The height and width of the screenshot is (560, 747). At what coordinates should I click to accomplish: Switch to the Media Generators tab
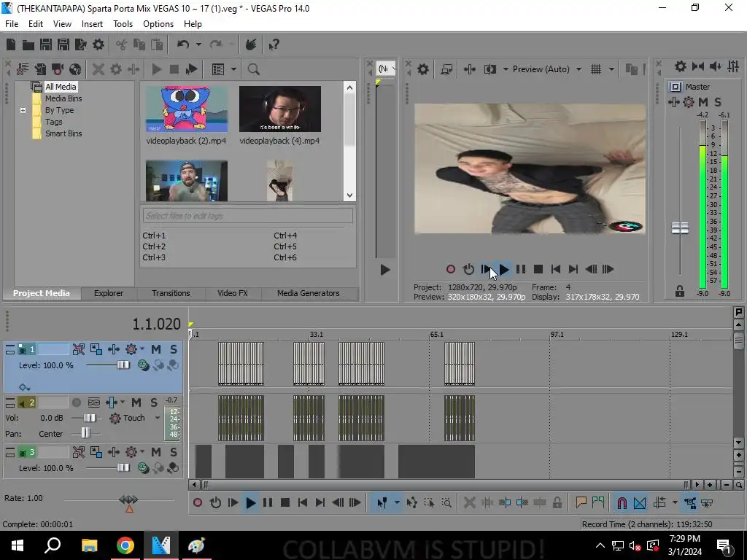click(309, 293)
